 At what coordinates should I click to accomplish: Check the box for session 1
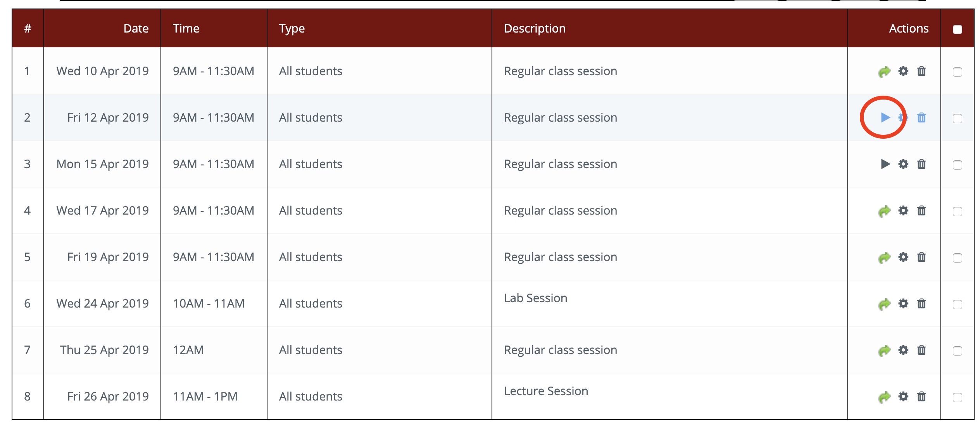click(957, 72)
